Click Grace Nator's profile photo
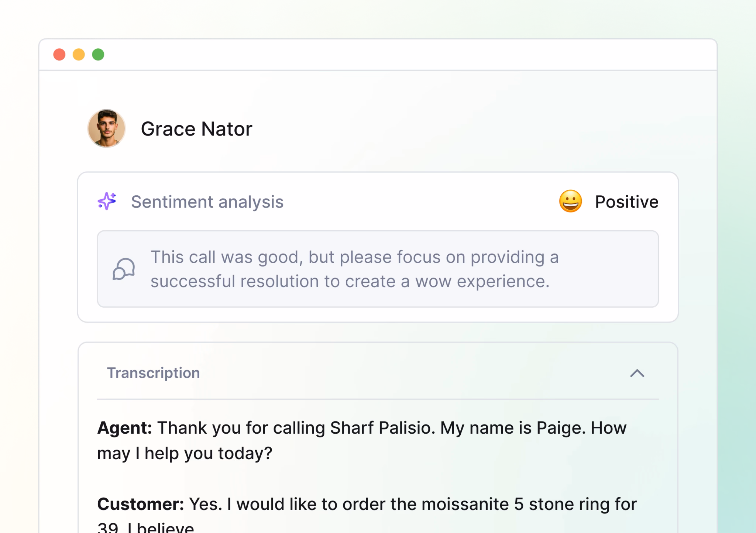Viewport: 756px width, 533px height. tap(107, 128)
